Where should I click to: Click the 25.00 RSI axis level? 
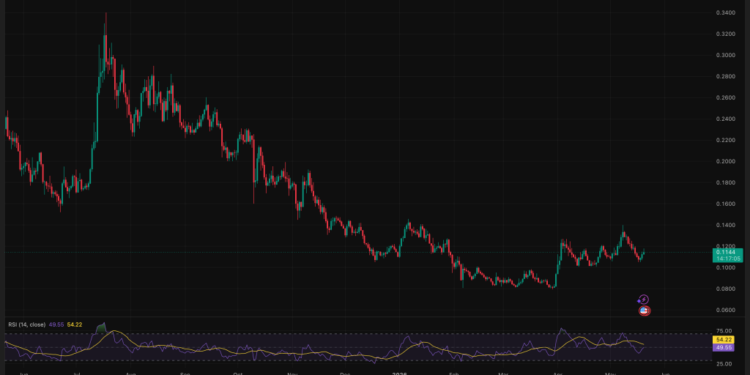pyautogui.click(x=725, y=364)
